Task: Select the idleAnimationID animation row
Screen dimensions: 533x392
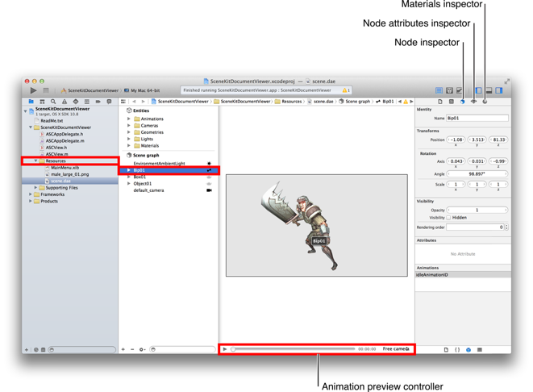Action: (x=463, y=275)
